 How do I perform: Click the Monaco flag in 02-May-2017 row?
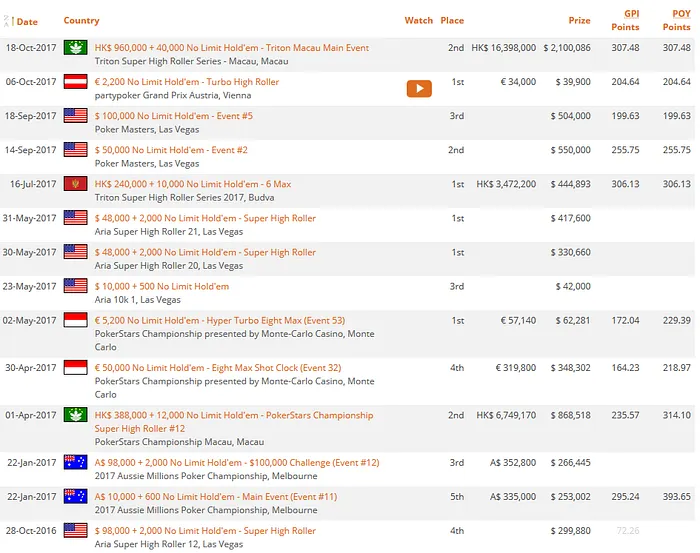click(x=75, y=320)
